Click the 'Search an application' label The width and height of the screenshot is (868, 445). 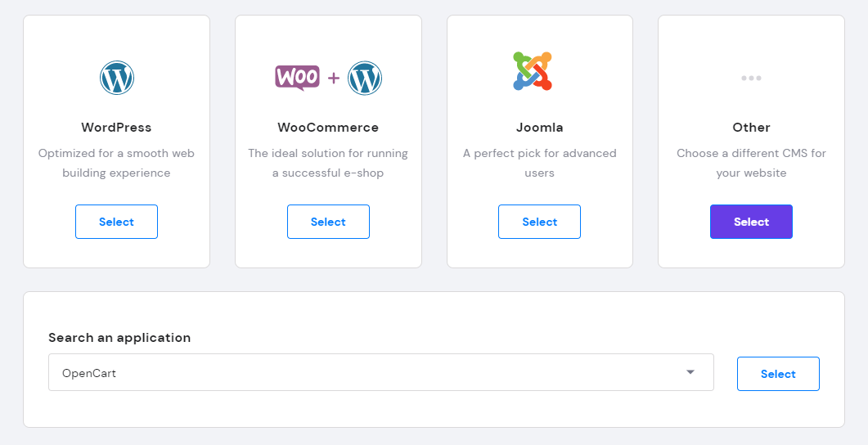tap(119, 338)
